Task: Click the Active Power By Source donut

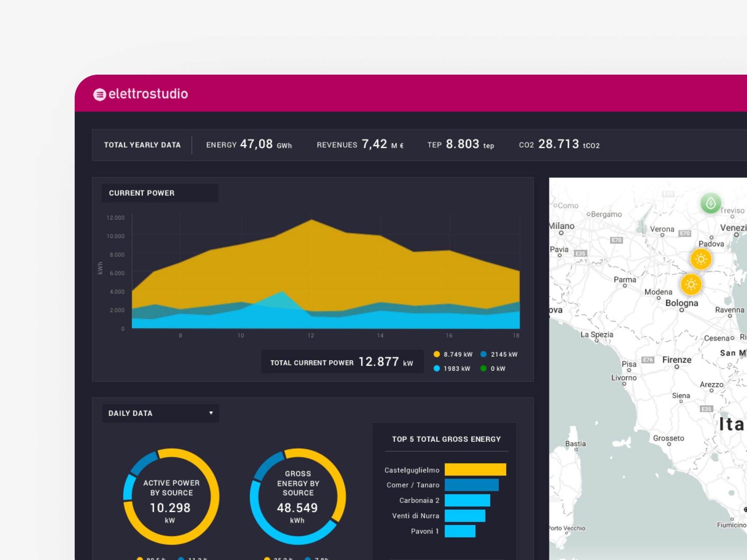Action: point(171,496)
